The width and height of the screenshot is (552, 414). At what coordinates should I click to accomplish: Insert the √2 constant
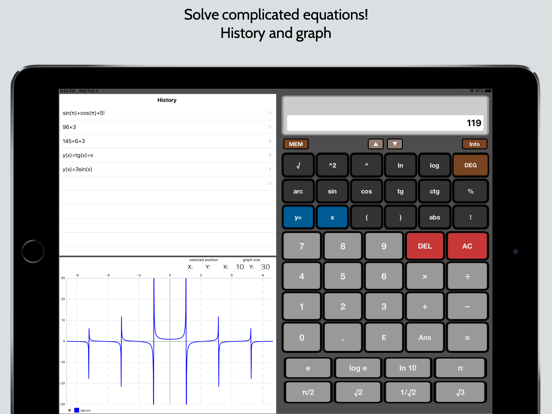pyautogui.click(x=358, y=392)
